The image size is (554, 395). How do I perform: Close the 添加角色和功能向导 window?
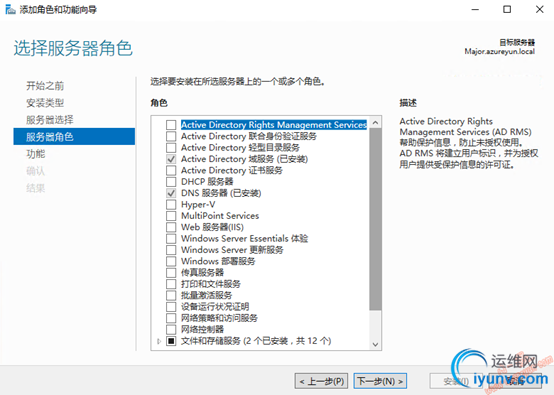540,10
